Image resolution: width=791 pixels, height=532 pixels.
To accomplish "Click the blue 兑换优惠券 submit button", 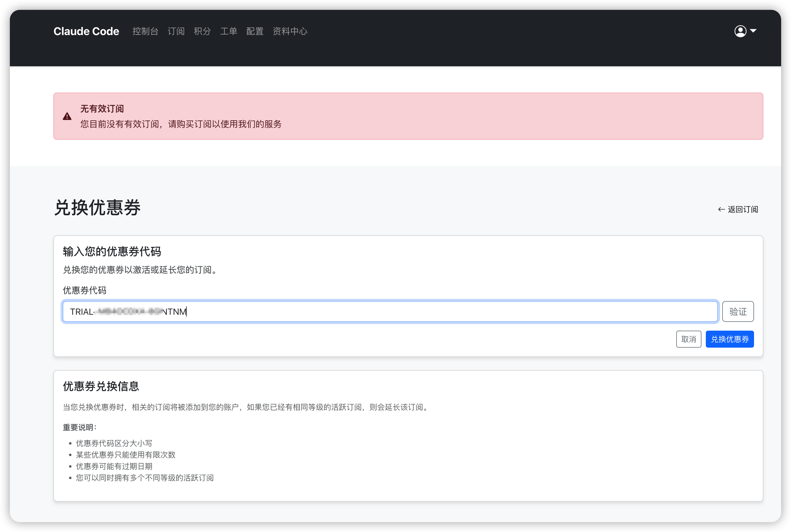I will [730, 339].
